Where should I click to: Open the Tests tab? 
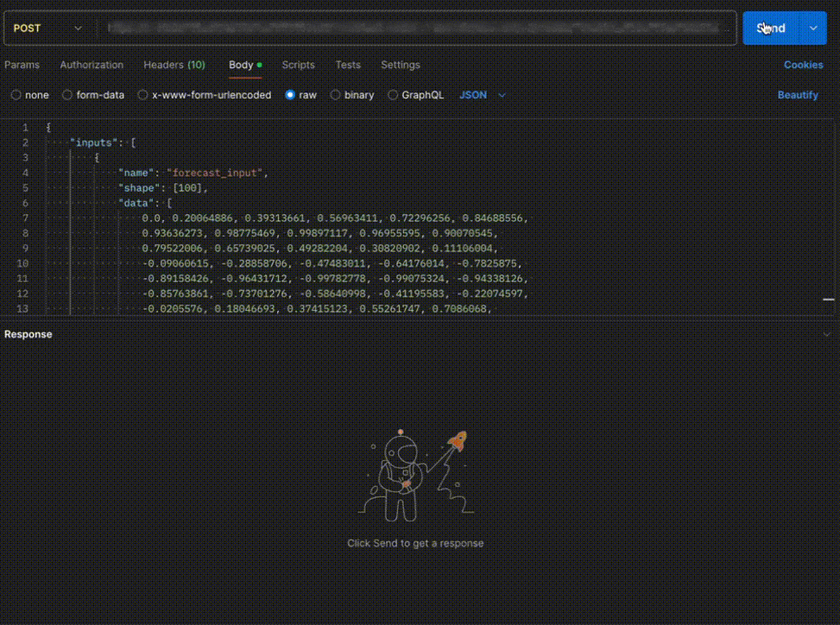coord(348,65)
